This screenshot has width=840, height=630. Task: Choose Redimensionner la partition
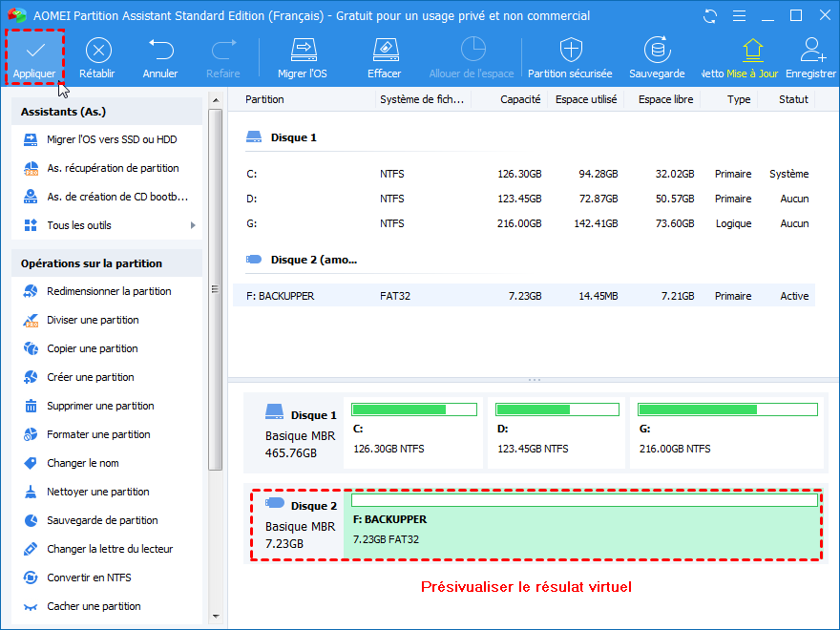click(x=107, y=291)
